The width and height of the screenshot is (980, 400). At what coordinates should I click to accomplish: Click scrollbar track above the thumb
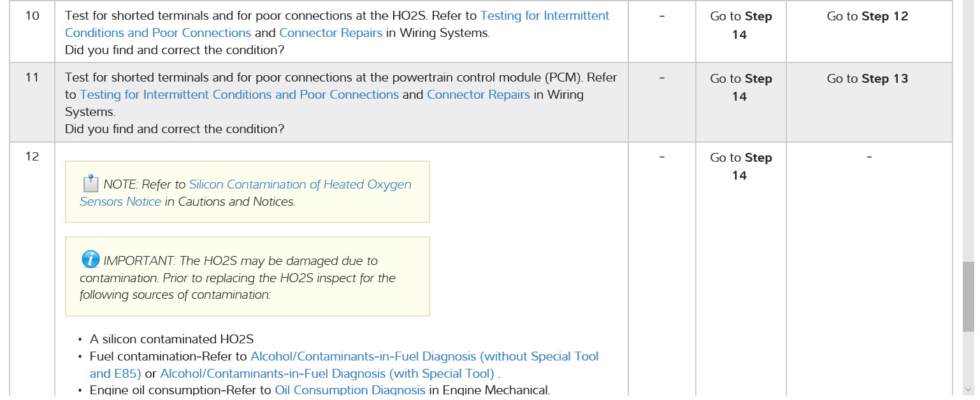point(968,127)
